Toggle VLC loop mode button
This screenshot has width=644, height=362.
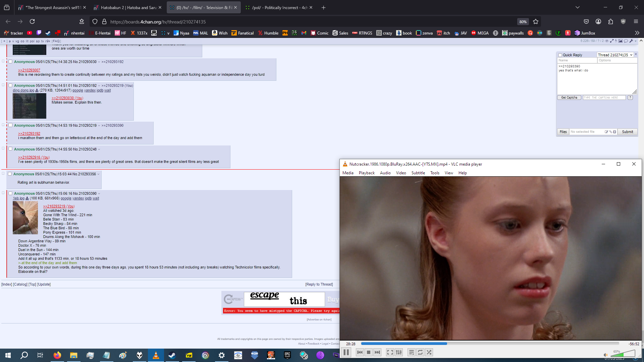click(x=420, y=352)
